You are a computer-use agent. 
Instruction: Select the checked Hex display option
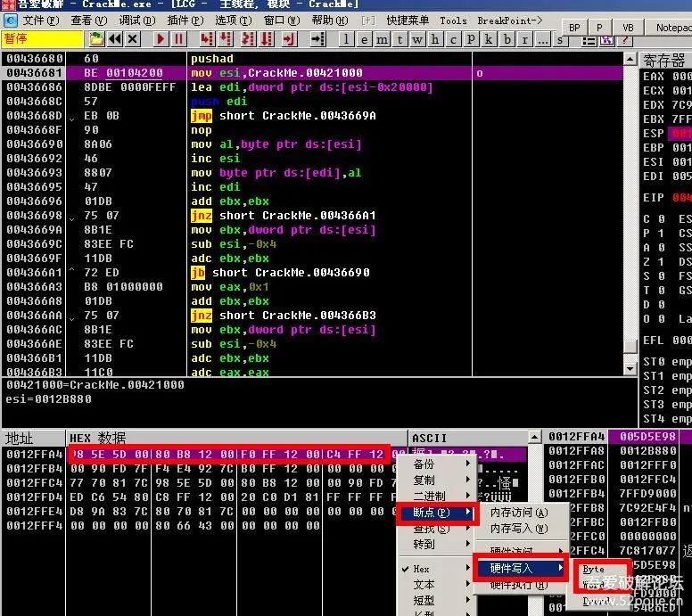[x=422, y=569]
